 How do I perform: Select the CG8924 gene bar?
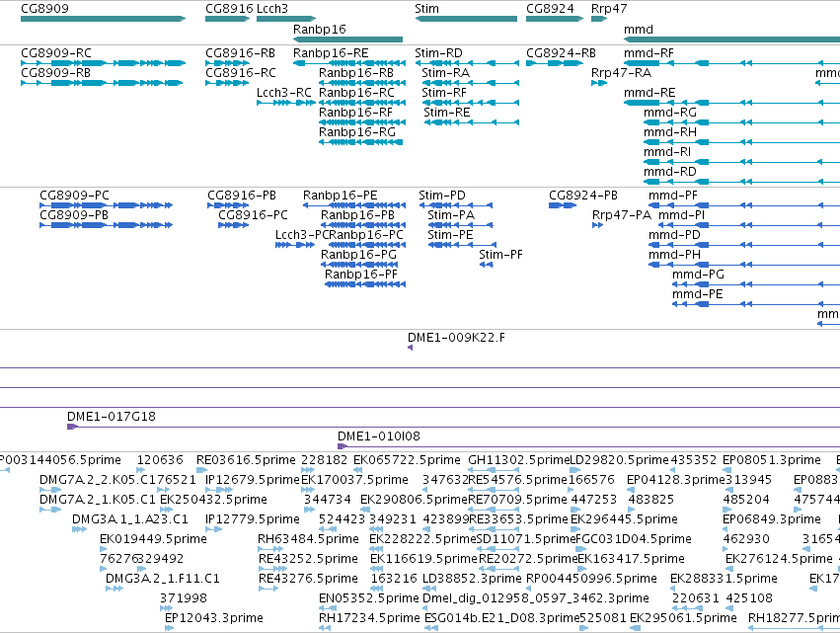tap(555, 19)
